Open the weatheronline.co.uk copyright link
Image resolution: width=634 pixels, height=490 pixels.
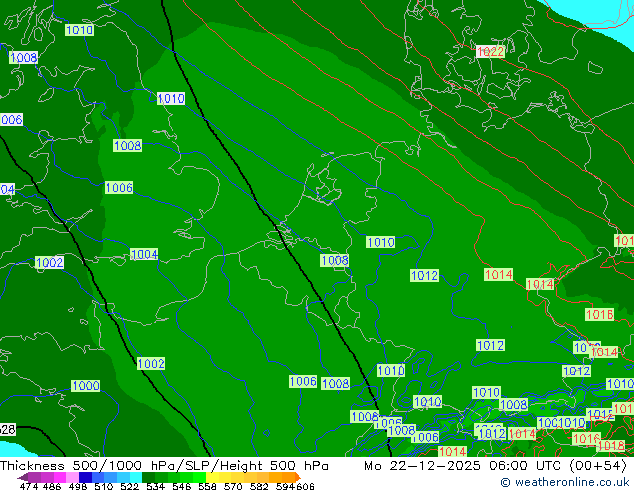click(x=565, y=482)
